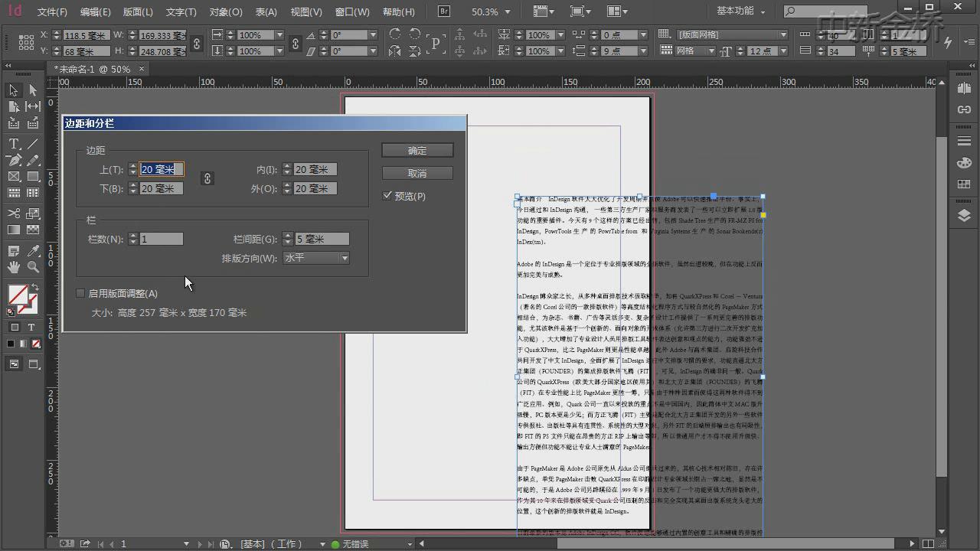980x551 pixels.
Task: Select the Pen tool
Action: coord(14,161)
